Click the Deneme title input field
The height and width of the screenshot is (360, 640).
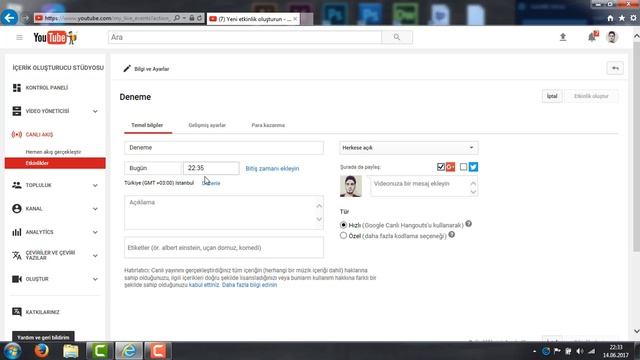tap(224, 148)
